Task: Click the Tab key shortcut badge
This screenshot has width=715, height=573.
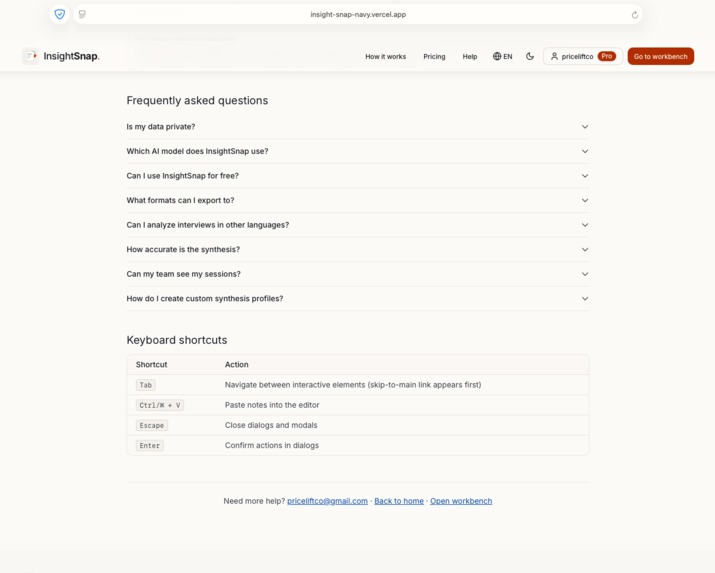Action: [145, 385]
